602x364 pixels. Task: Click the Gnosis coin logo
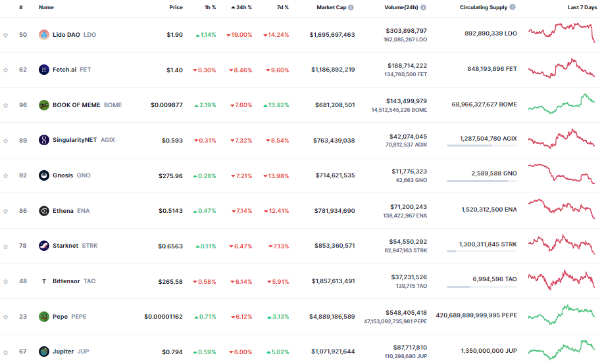coord(44,175)
